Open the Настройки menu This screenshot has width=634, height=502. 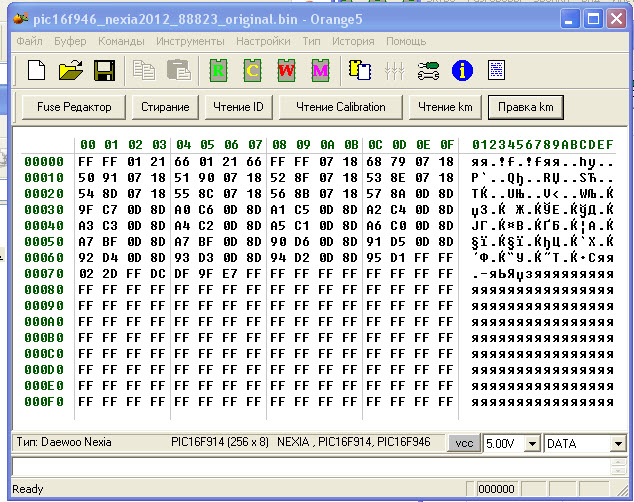coord(263,41)
